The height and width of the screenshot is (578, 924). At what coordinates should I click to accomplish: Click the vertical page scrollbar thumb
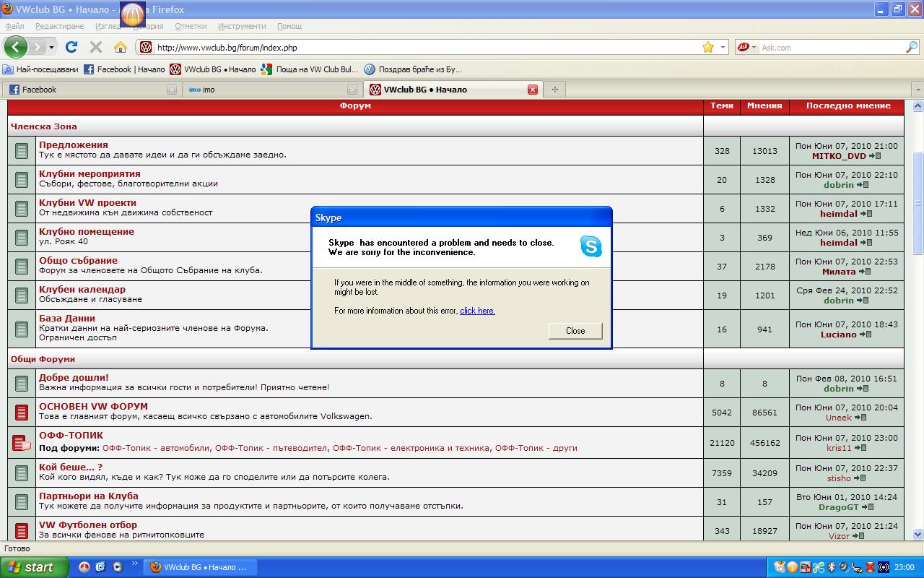point(918,202)
